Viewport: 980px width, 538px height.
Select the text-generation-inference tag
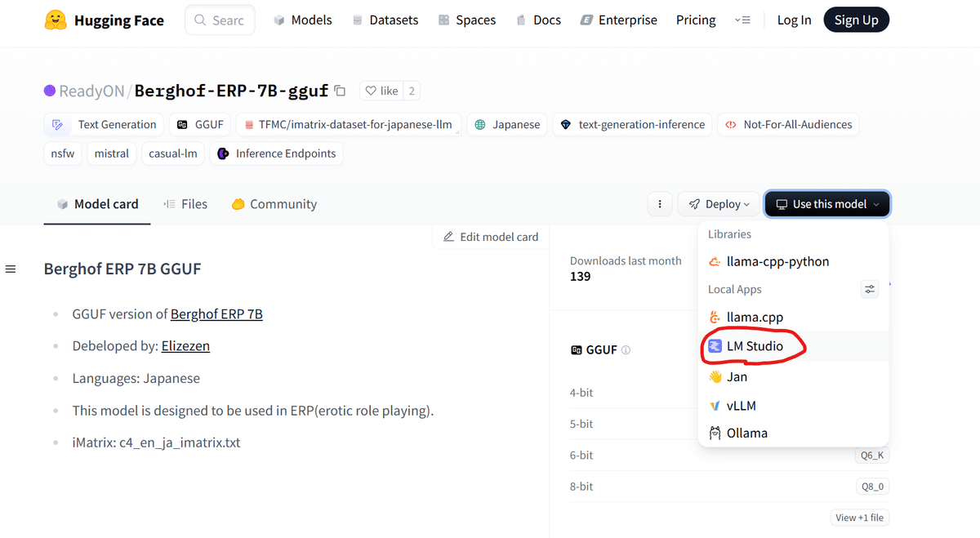(633, 125)
